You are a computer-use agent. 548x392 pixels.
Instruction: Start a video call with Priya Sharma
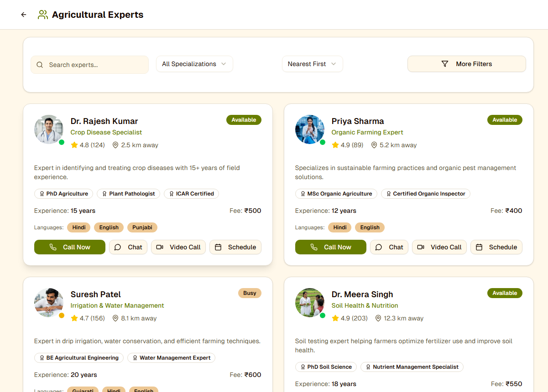click(439, 247)
